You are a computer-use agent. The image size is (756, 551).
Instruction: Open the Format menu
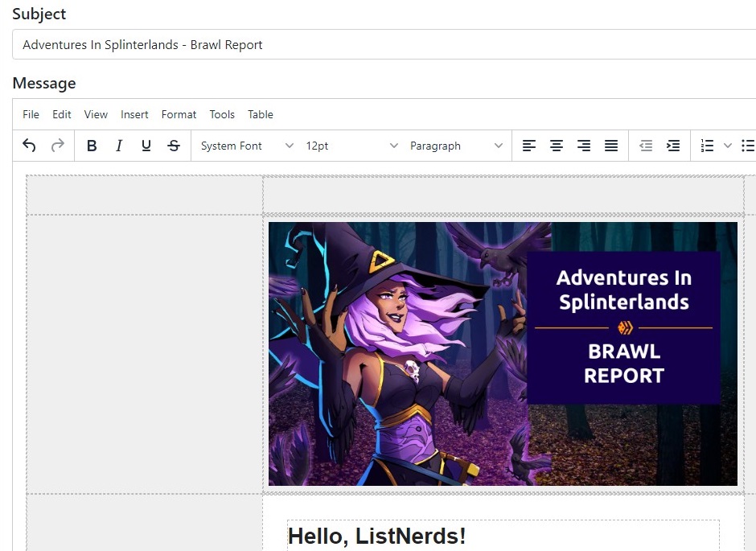coord(179,114)
